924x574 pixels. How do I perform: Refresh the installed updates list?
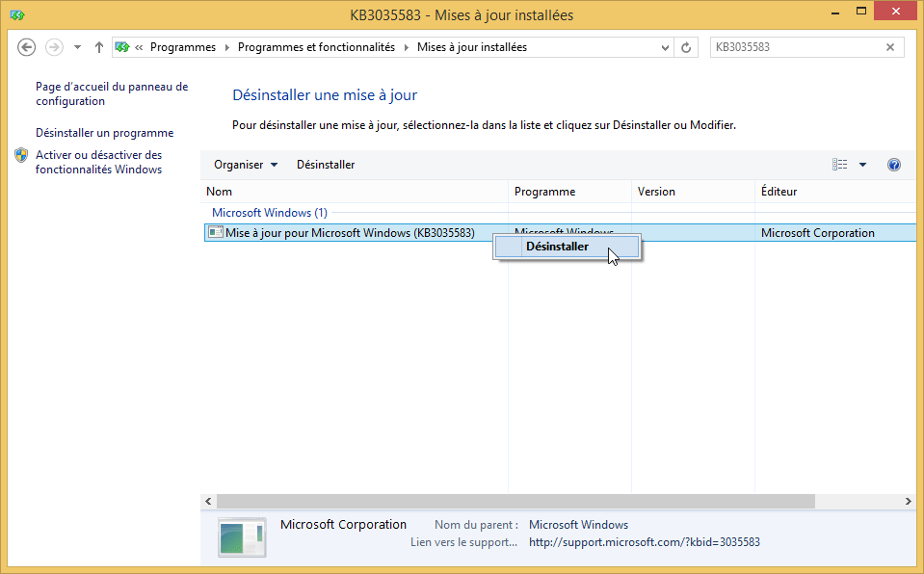tap(686, 48)
